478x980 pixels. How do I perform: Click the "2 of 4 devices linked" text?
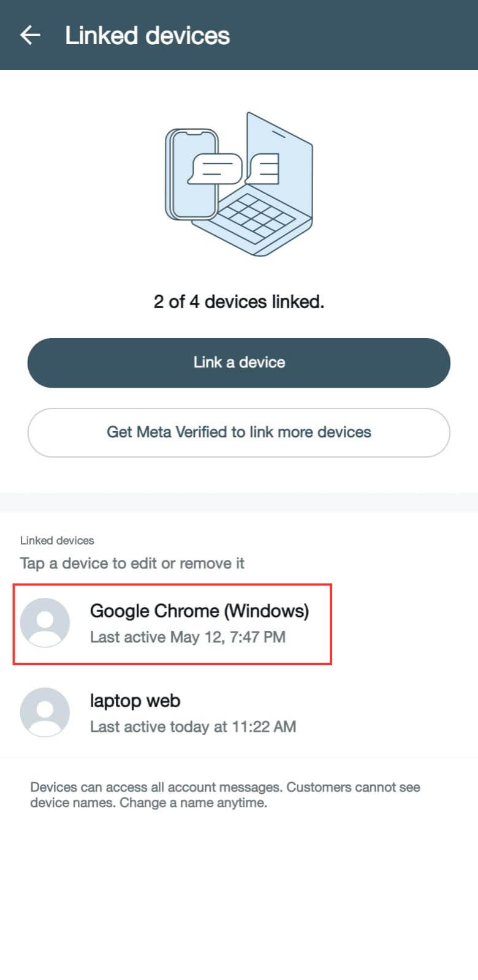click(239, 302)
